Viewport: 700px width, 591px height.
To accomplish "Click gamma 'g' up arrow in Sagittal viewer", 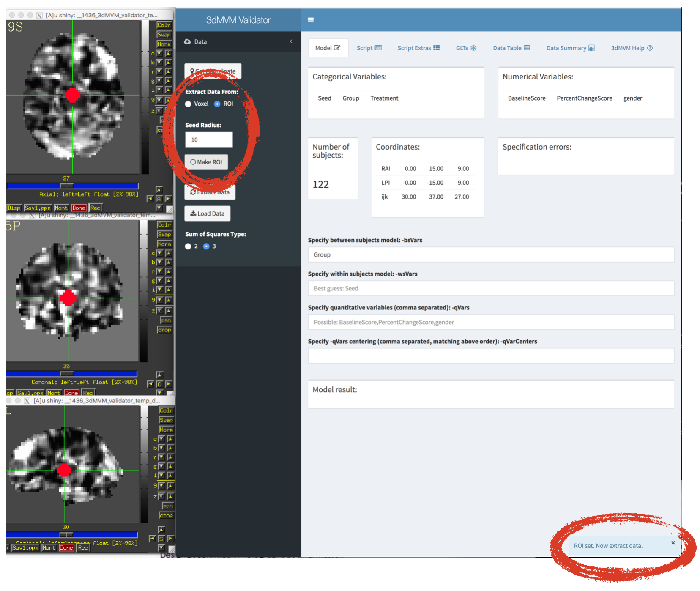I will 170,466.
